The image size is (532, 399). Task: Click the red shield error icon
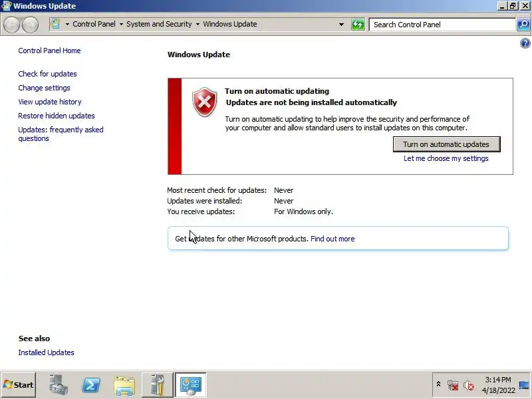coord(204,102)
